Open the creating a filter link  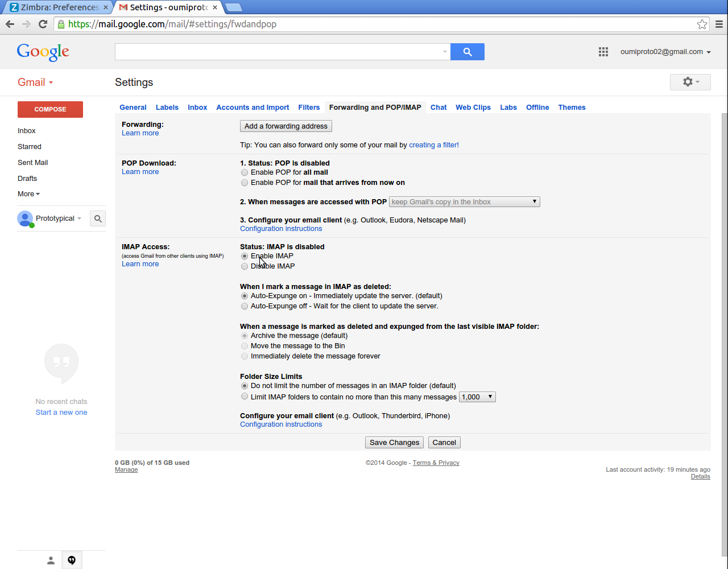pos(434,145)
